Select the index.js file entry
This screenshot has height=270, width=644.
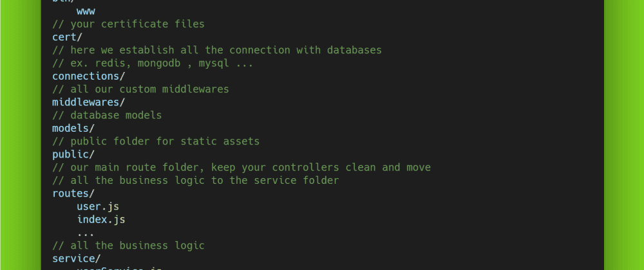pos(101,219)
